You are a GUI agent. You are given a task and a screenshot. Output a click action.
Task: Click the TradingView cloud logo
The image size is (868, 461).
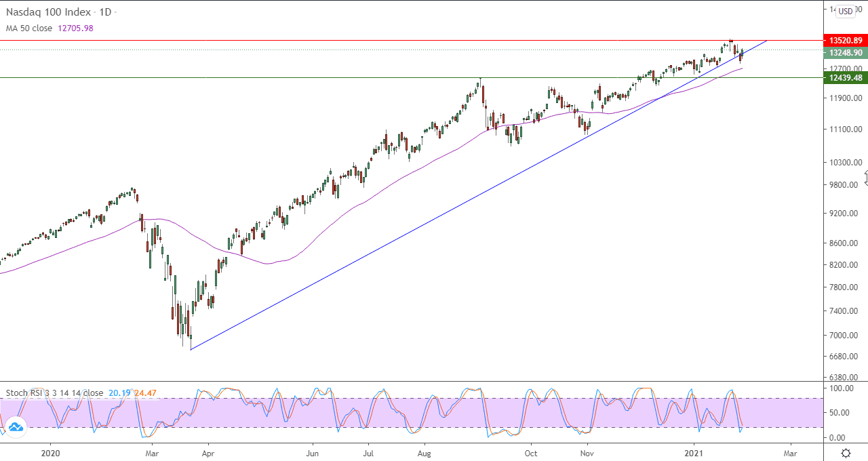click(15, 426)
